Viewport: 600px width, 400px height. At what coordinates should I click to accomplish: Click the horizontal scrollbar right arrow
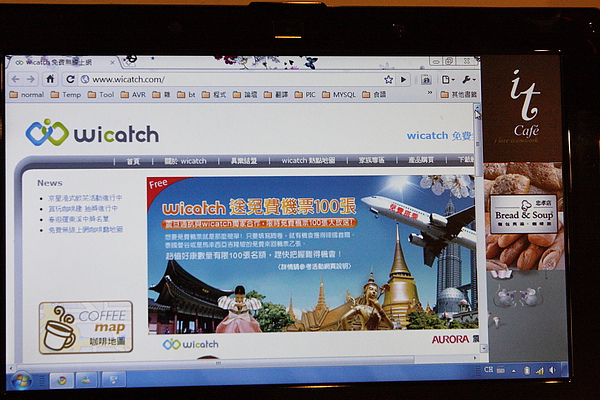click(475, 358)
